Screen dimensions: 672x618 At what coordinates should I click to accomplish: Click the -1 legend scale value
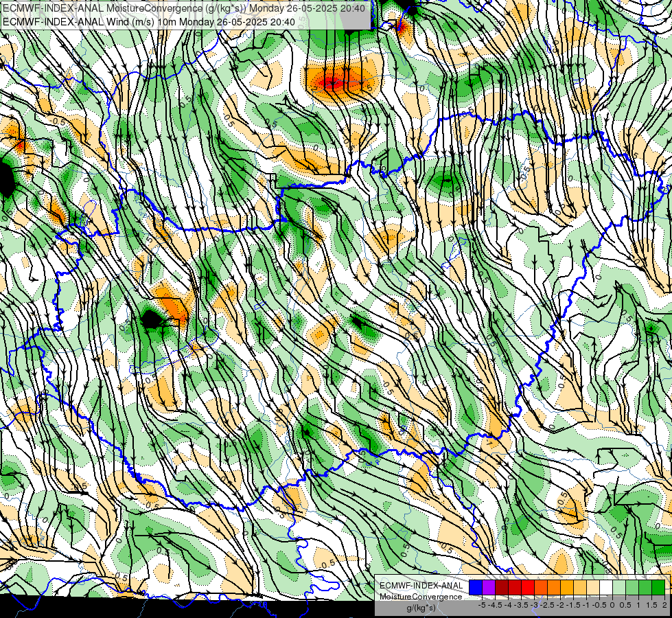point(586,605)
